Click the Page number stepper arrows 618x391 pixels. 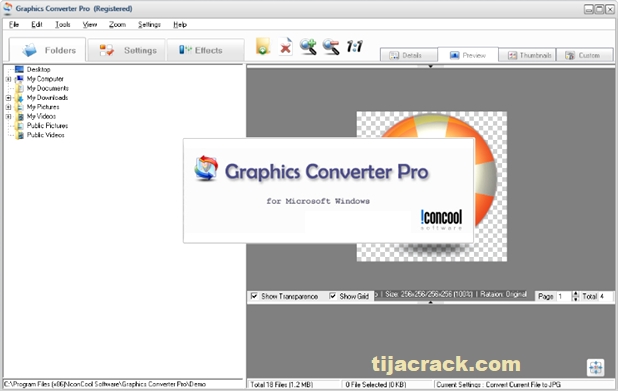[x=576, y=296]
